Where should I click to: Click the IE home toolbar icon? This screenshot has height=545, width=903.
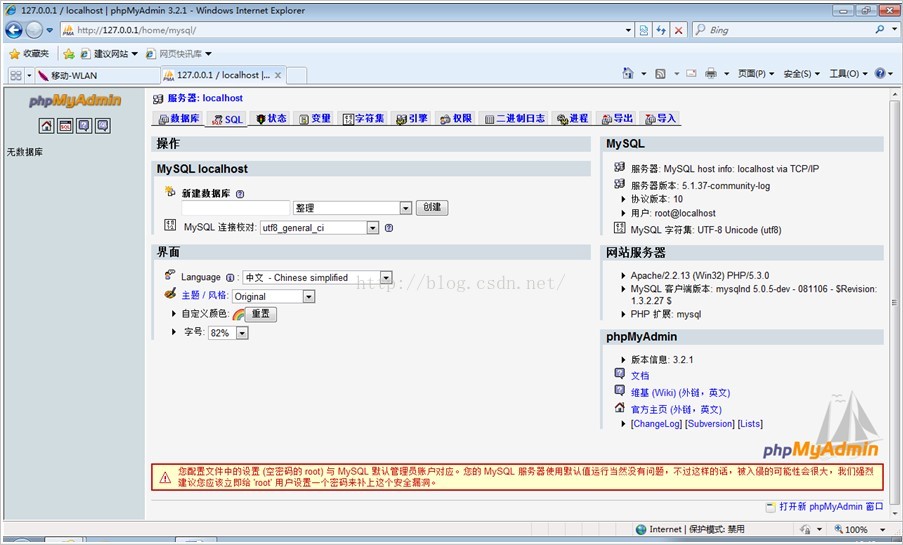point(628,73)
